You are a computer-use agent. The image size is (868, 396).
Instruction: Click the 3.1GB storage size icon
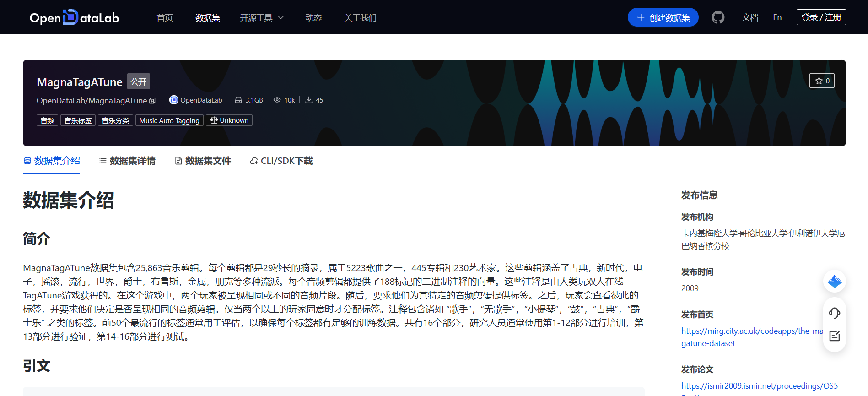tap(238, 100)
